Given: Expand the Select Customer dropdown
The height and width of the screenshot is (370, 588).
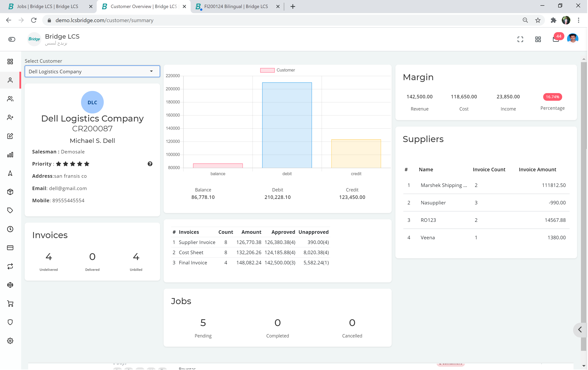Looking at the screenshot, I should coord(92,71).
